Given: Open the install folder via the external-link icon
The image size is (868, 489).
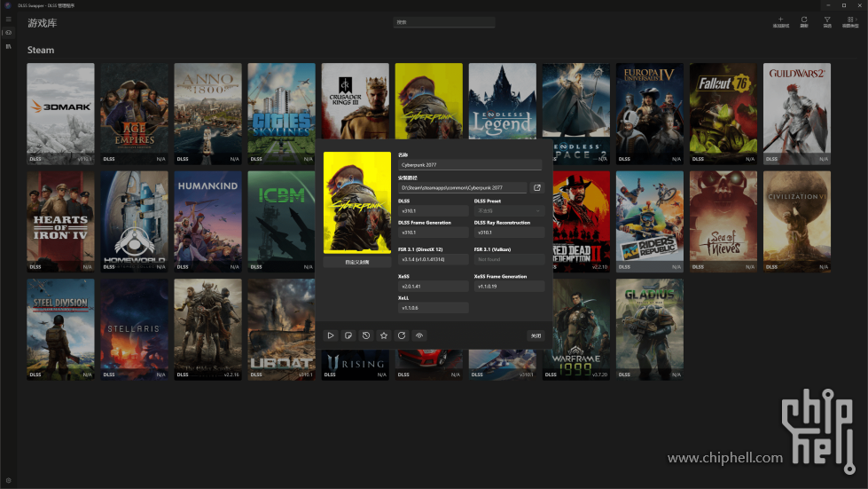Looking at the screenshot, I should (537, 188).
